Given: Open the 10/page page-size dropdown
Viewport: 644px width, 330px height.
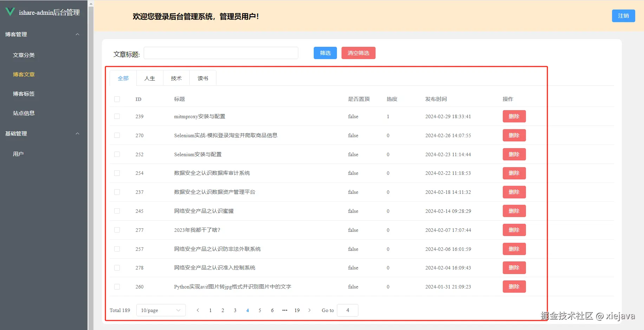Looking at the screenshot, I should 161,310.
